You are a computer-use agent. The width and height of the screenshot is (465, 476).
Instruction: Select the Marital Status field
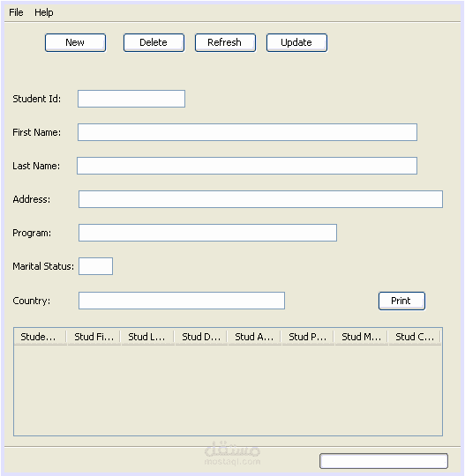95,266
